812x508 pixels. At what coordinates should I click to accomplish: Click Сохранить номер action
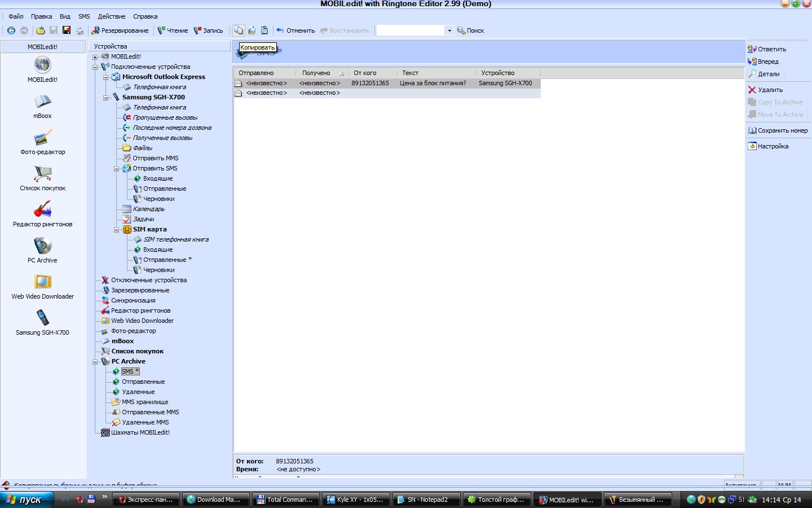tap(778, 130)
